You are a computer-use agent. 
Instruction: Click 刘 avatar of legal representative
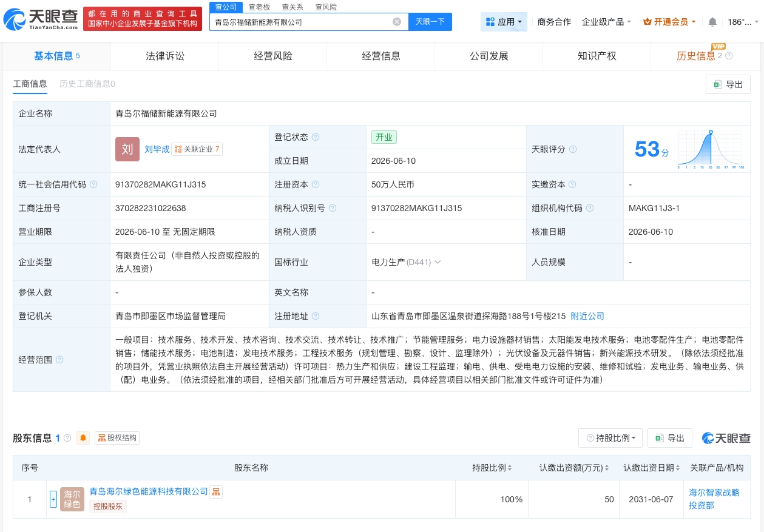click(x=127, y=149)
